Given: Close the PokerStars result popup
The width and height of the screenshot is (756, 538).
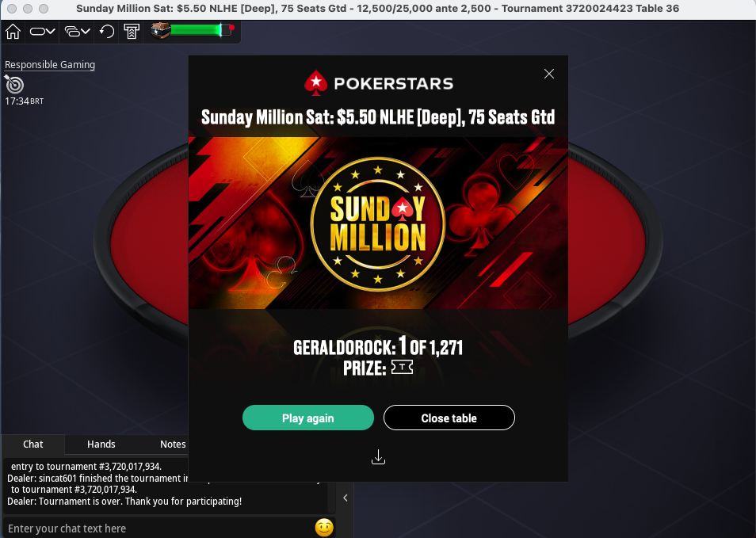Looking at the screenshot, I should (548, 74).
